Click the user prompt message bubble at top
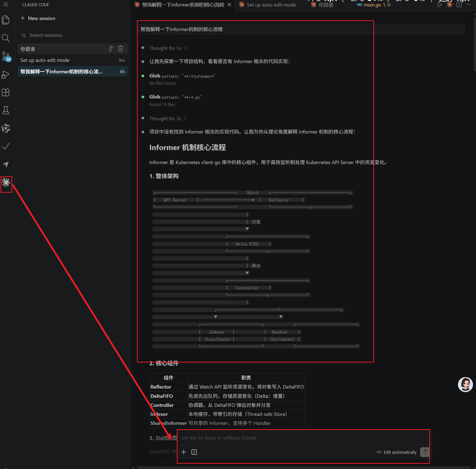 pos(301,29)
